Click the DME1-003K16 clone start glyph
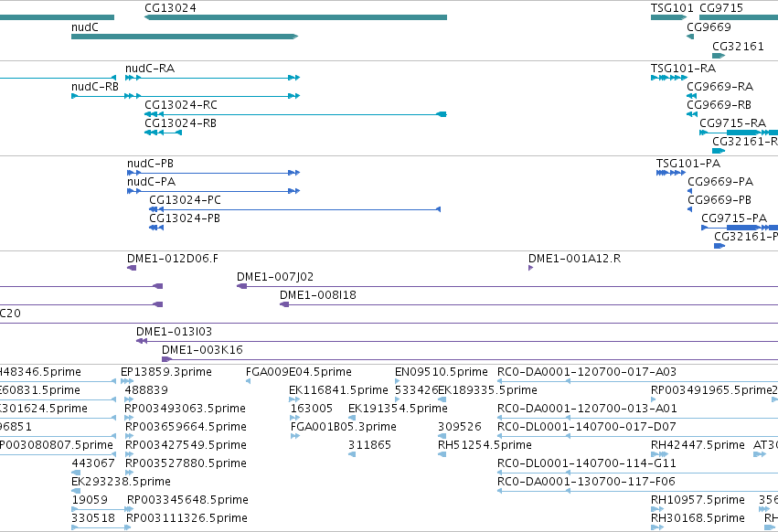The image size is (778, 532). click(166, 359)
